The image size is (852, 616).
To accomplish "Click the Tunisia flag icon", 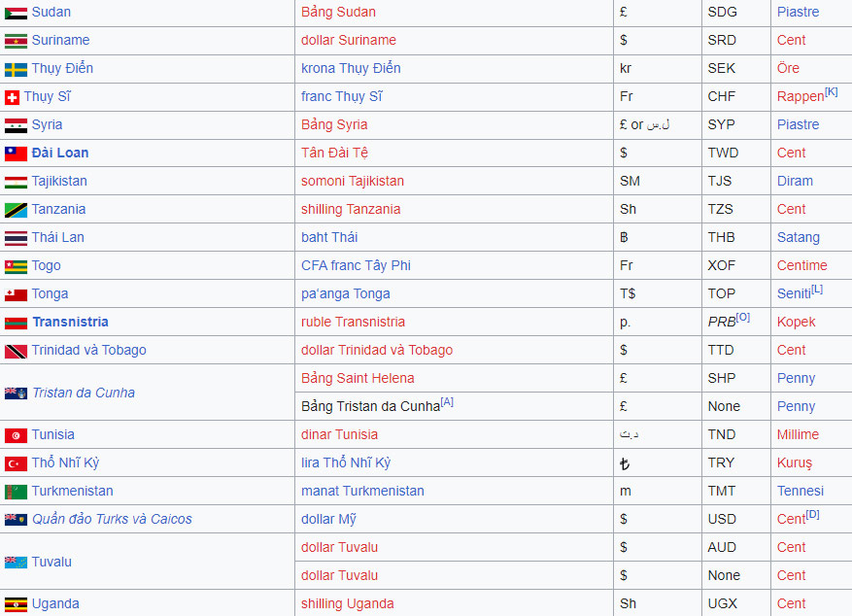I will (x=16, y=435).
